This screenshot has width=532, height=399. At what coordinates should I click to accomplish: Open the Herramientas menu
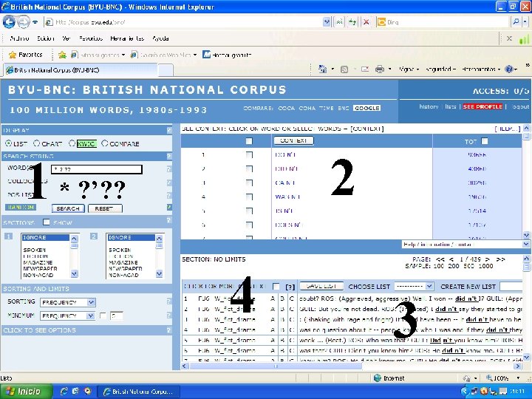coord(127,38)
